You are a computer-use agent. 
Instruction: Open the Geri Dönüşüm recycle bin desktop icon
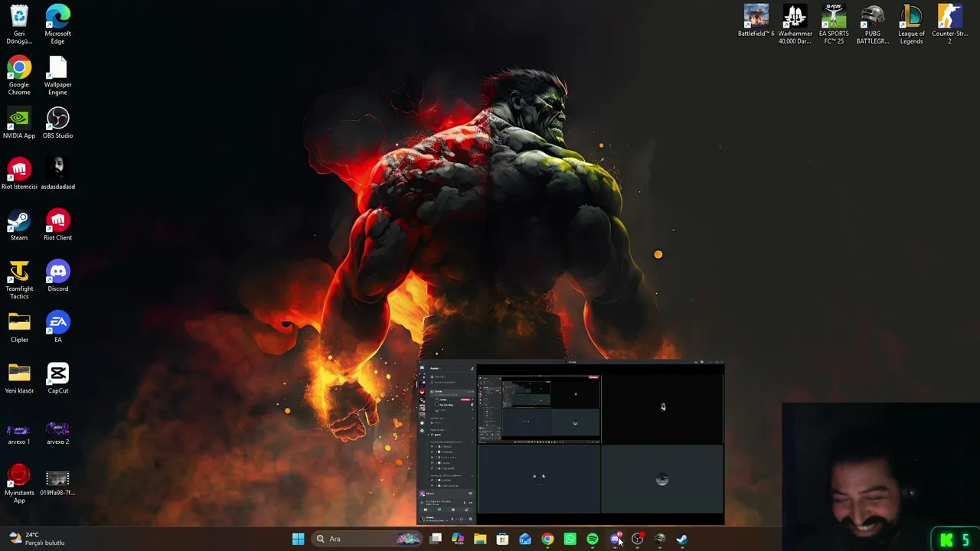pyautogui.click(x=19, y=24)
